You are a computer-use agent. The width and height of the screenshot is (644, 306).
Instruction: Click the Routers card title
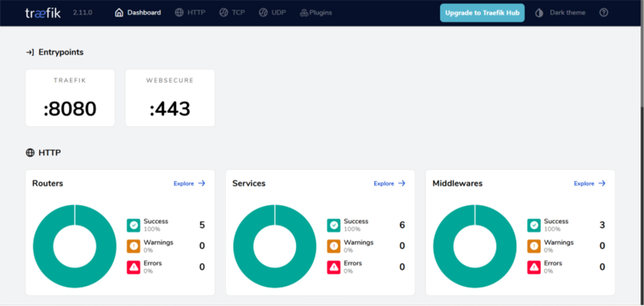pos(48,183)
